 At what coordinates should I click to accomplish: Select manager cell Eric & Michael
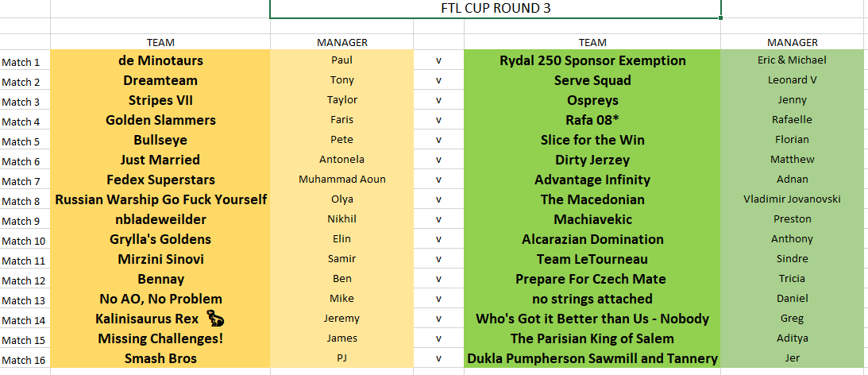point(793,60)
